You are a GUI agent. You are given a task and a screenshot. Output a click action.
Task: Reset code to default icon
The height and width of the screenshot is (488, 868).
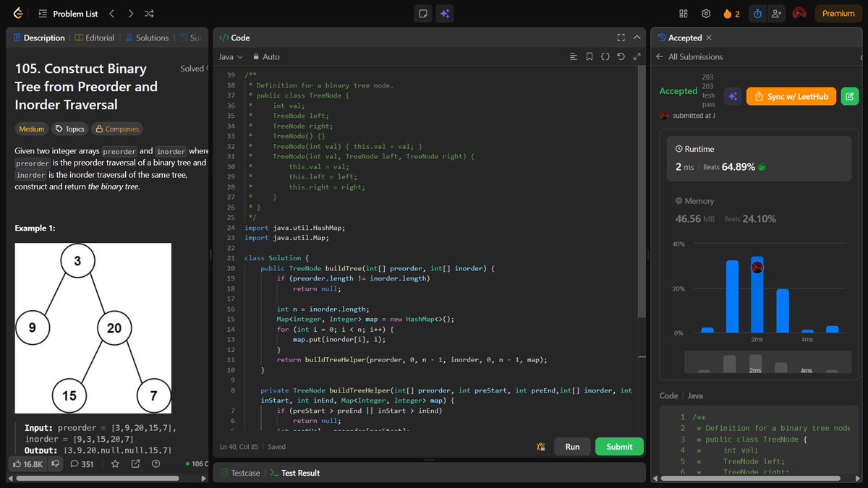click(621, 56)
